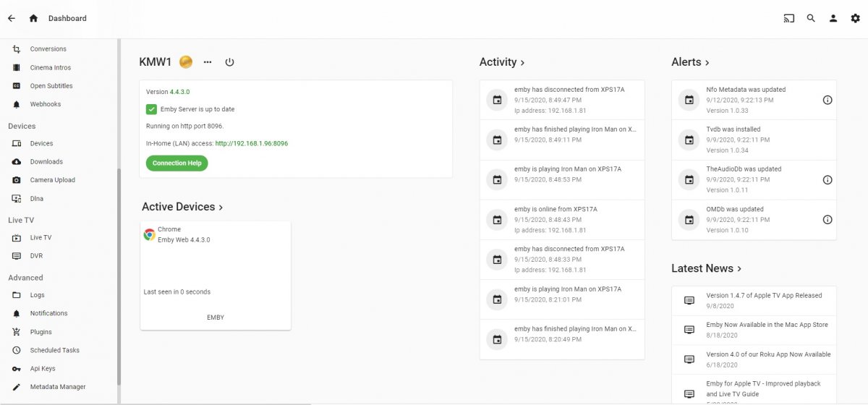868x405 pixels.
Task: Open settings via the gear icon
Action: pos(855,18)
